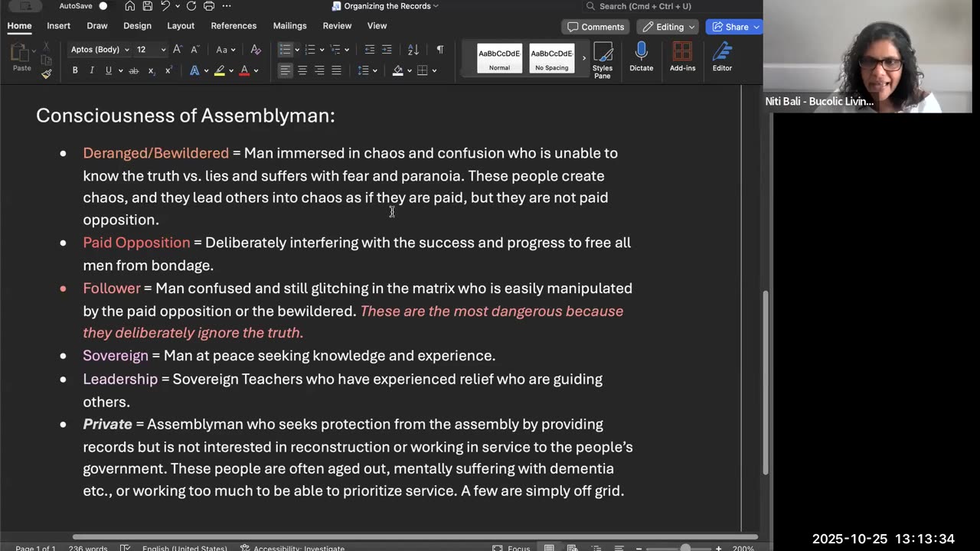
Task: Expand the styles gallery arrow
Action: point(583,58)
